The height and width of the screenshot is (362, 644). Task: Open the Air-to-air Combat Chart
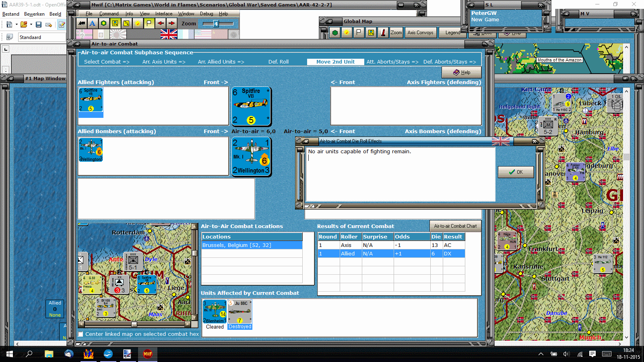coord(455,226)
